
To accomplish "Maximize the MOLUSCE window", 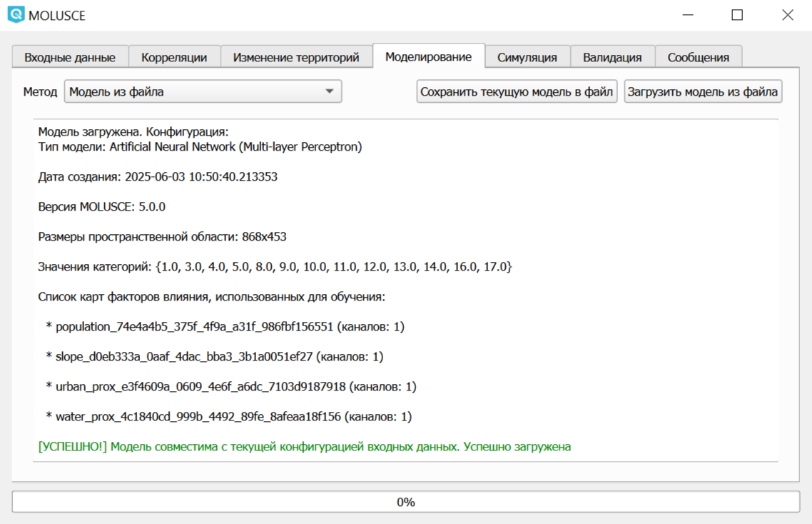I will pos(737,15).
